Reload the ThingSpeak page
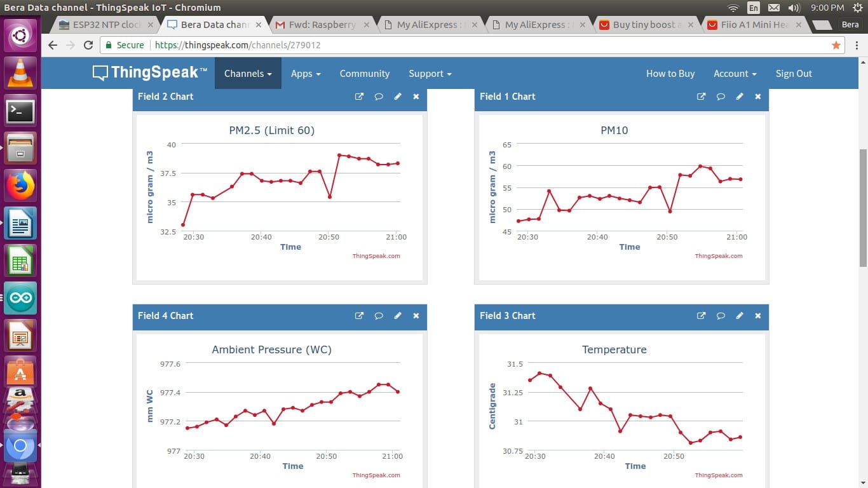This screenshot has width=868, height=488. point(88,45)
